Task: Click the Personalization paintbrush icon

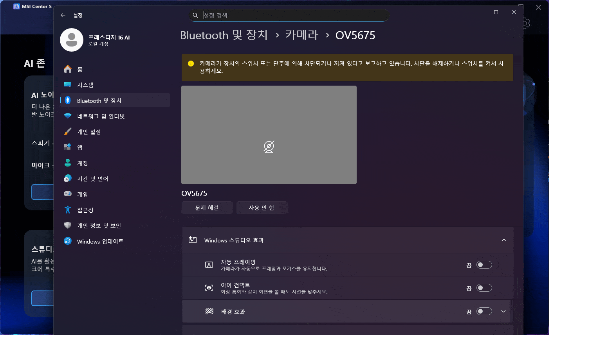Action: pyautogui.click(x=68, y=132)
